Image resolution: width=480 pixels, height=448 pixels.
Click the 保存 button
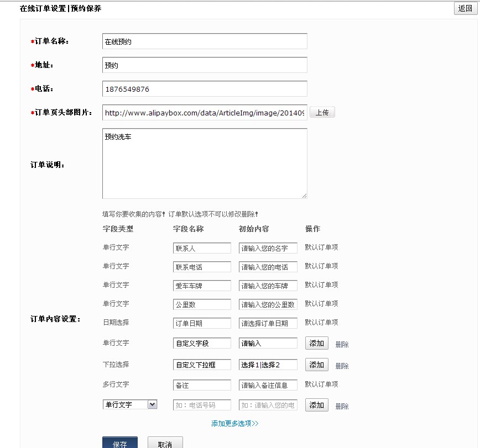tap(120, 444)
